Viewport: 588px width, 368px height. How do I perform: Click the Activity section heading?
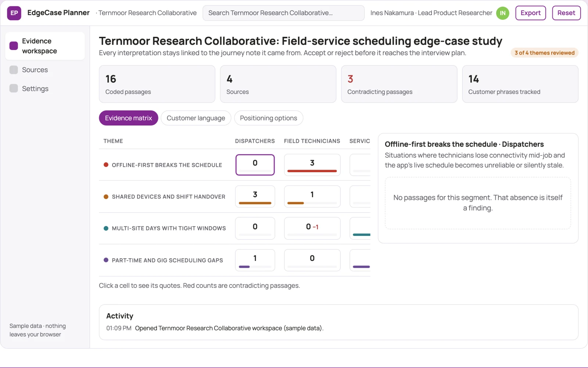pyautogui.click(x=120, y=316)
